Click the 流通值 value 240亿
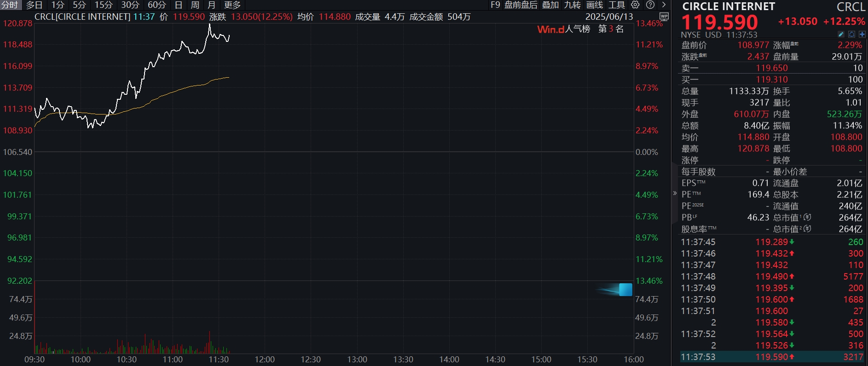 click(x=850, y=206)
